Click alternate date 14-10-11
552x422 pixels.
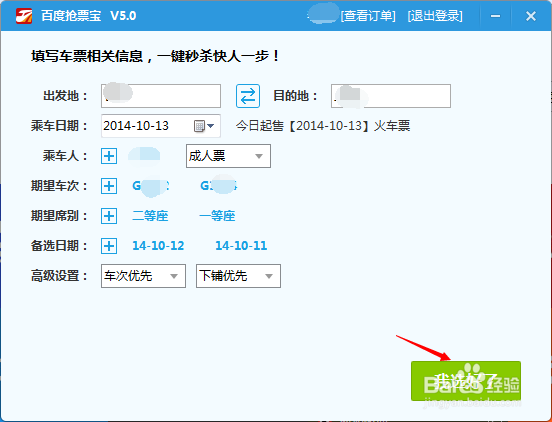pos(241,245)
